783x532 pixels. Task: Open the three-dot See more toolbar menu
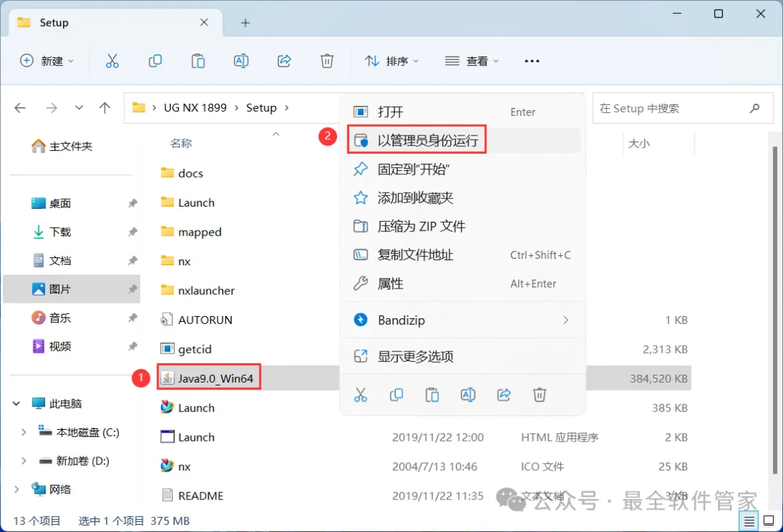pyautogui.click(x=532, y=61)
